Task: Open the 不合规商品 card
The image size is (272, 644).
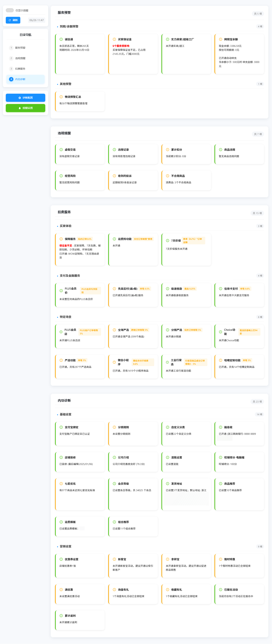Action: tap(186, 180)
